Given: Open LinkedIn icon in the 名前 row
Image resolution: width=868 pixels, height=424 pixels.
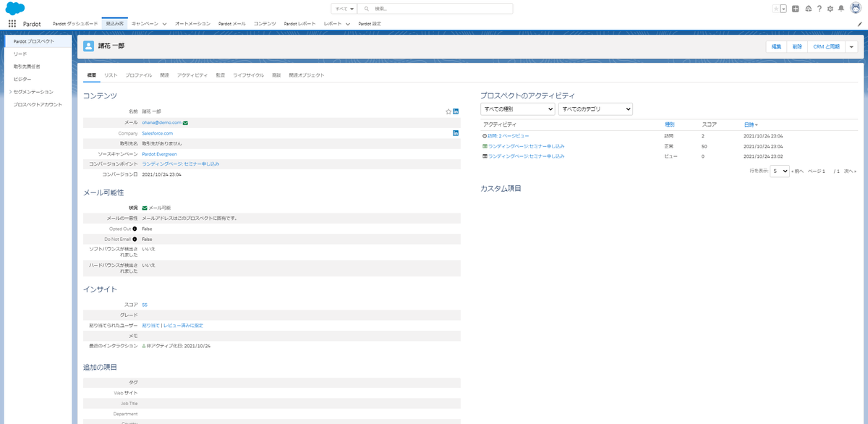Looking at the screenshot, I should point(456,111).
